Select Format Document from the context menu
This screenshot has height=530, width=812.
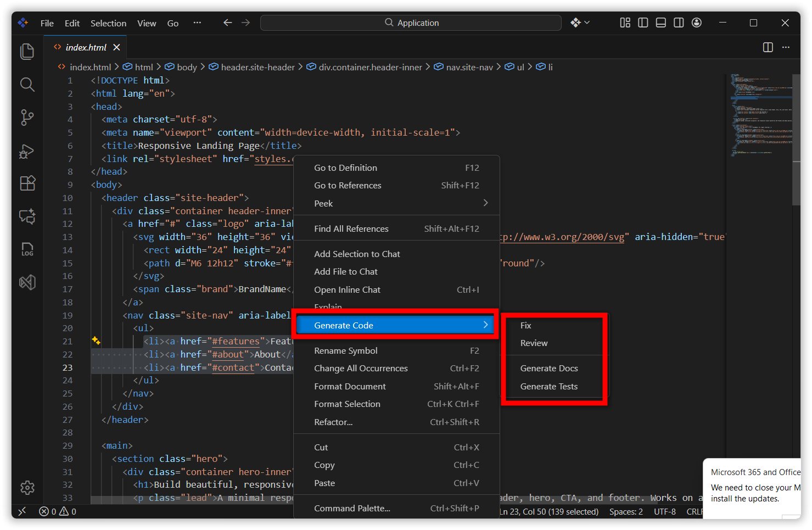pyautogui.click(x=350, y=386)
